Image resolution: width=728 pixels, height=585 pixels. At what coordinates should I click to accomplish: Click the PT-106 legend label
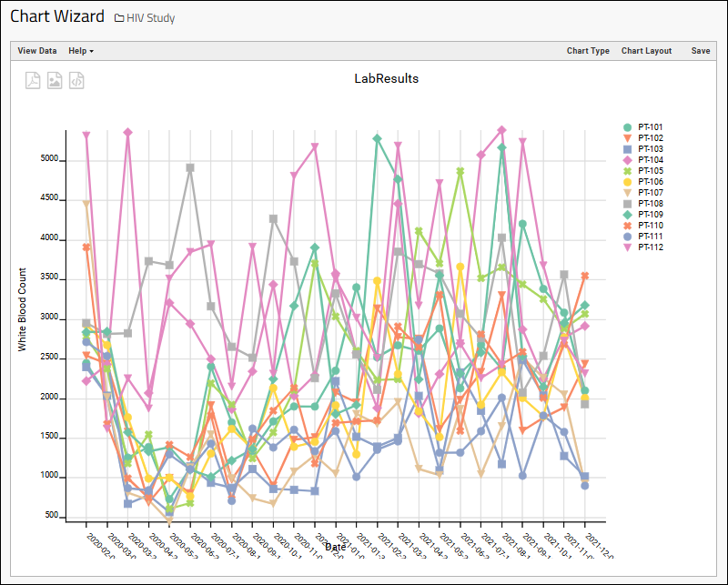(x=651, y=182)
